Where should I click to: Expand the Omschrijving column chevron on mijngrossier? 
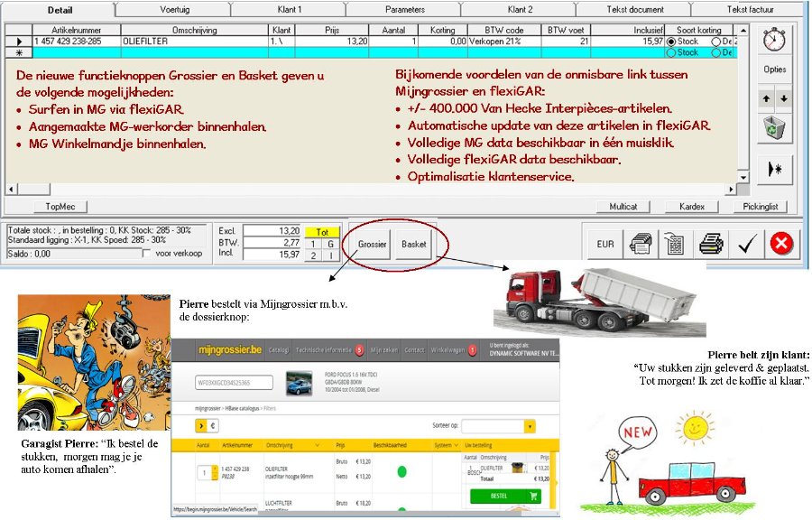tap(318, 445)
